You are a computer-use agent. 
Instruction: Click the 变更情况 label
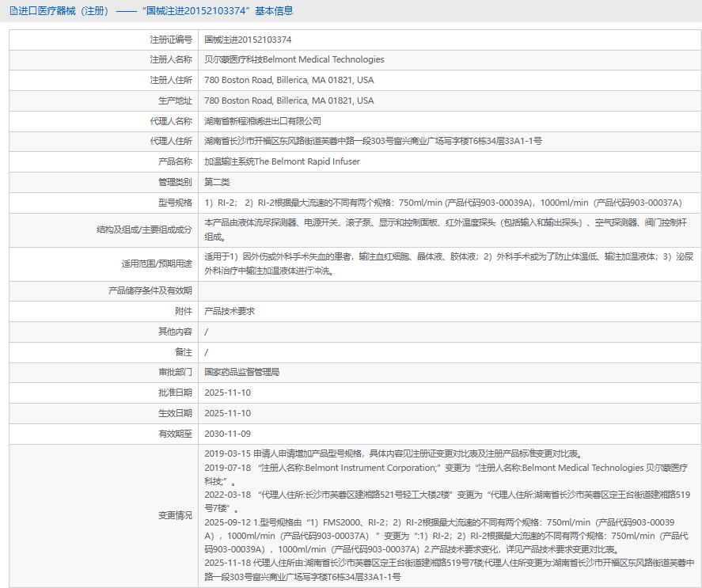pyautogui.click(x=175, y=515)
